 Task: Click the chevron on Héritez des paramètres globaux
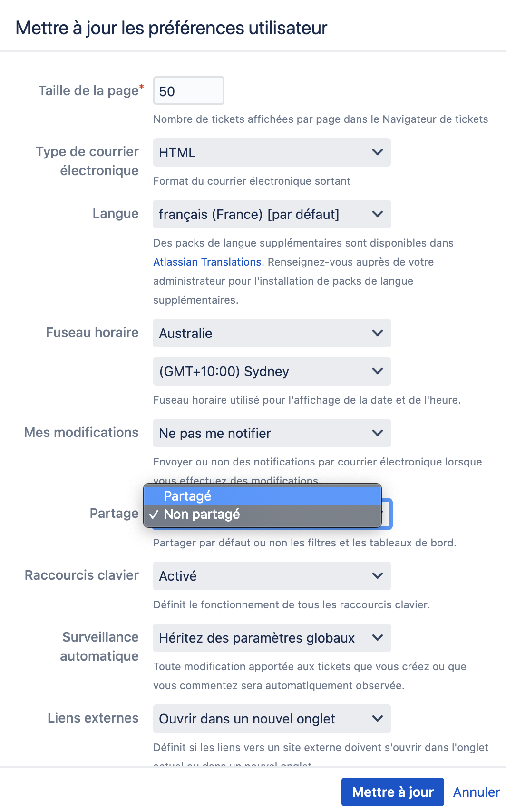[x=378, y=638]
